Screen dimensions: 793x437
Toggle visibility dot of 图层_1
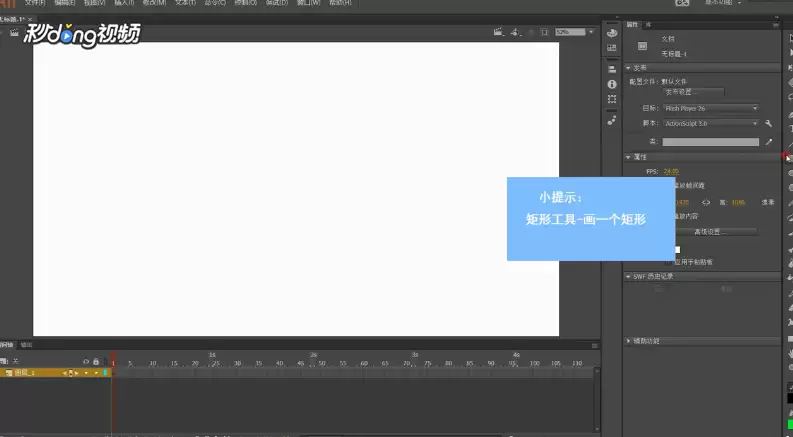[86, 373]
